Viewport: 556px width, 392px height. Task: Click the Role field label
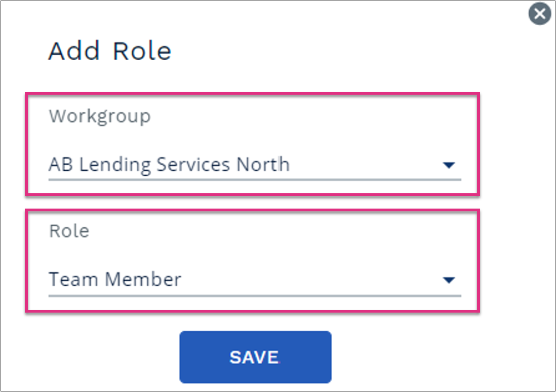(69, 231)
